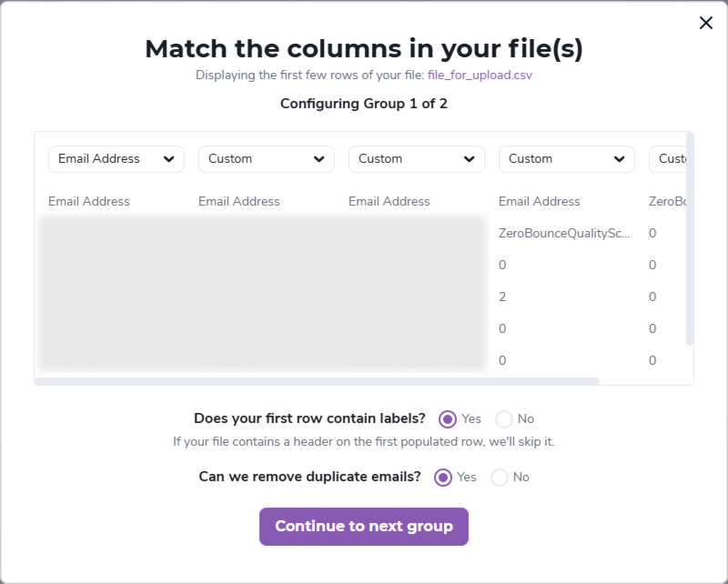728x584 pixels.
Task: Click the fourth Email Address column header
Action: tap(539, 201)
